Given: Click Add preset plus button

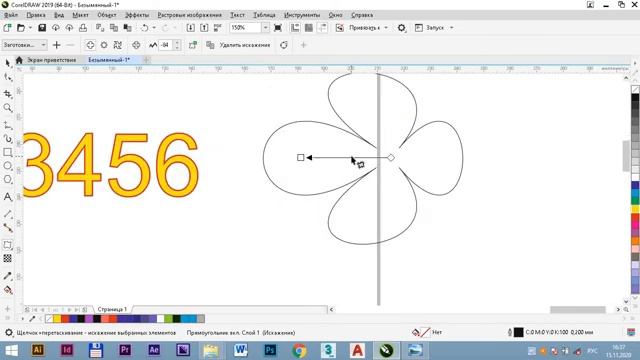Looking at the screenshot, I should tap(57, 45).
